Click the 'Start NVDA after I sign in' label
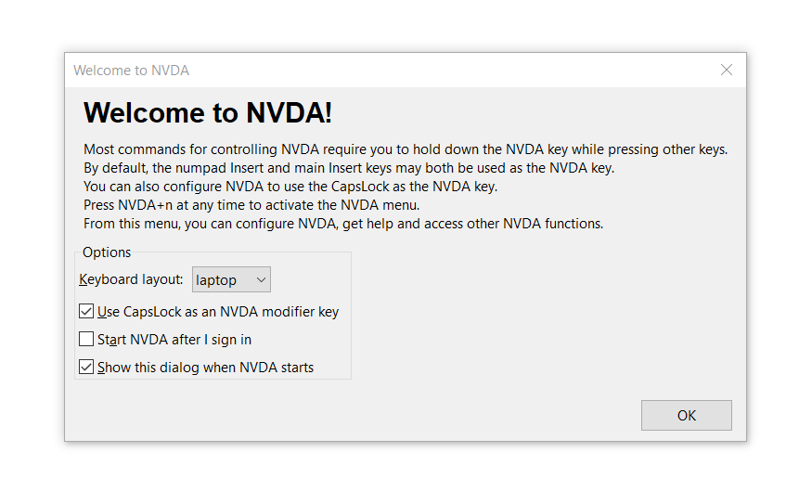The height and width of the screenshot is (504, 812). (x=174, y=340)
